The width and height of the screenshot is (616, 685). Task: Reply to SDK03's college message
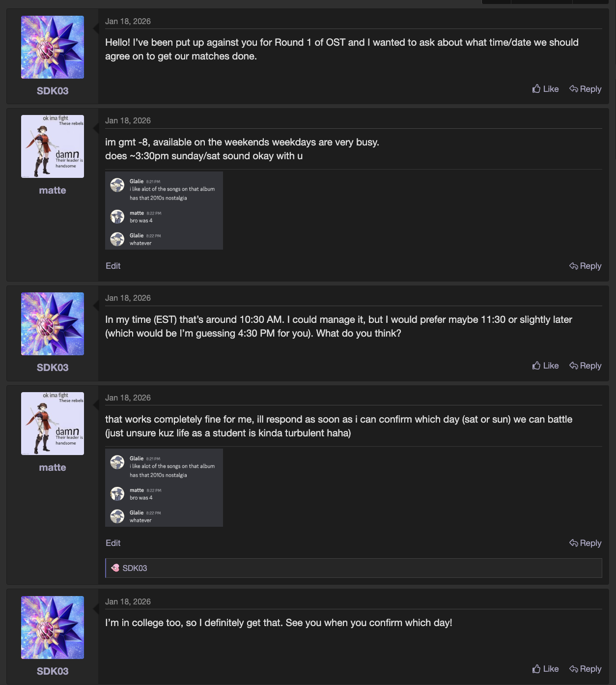585,669
